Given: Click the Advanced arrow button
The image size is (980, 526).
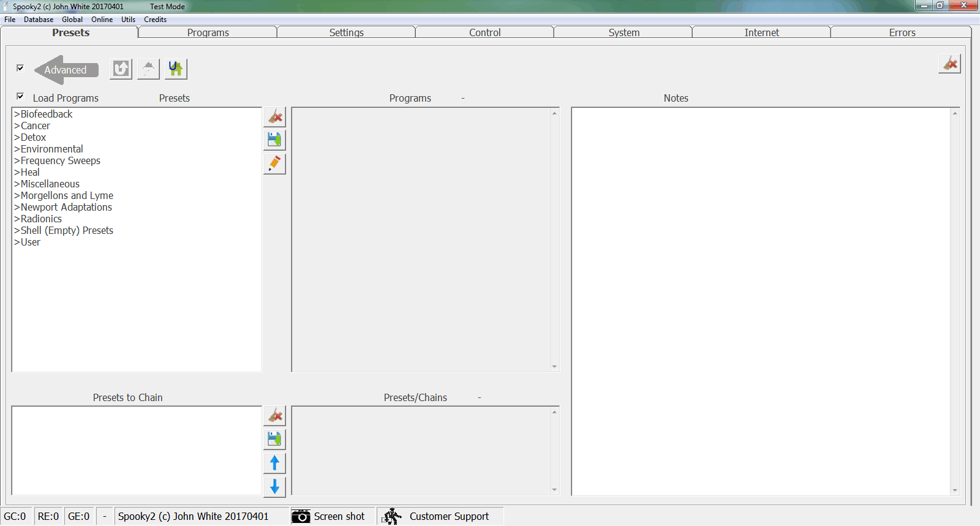Looking at the screenshot, I should [x=66, y=70].
